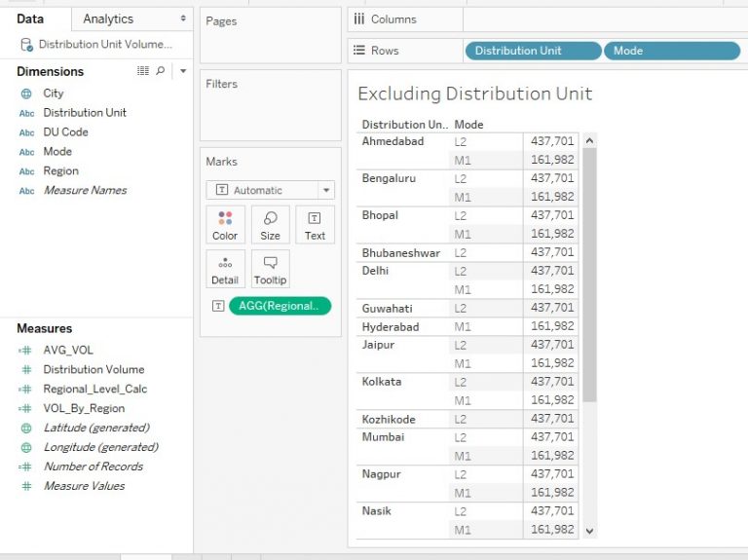Open view data grid icon in Dimensions
The height and width of the screenshot is (560, 748).
pos(142,71)
